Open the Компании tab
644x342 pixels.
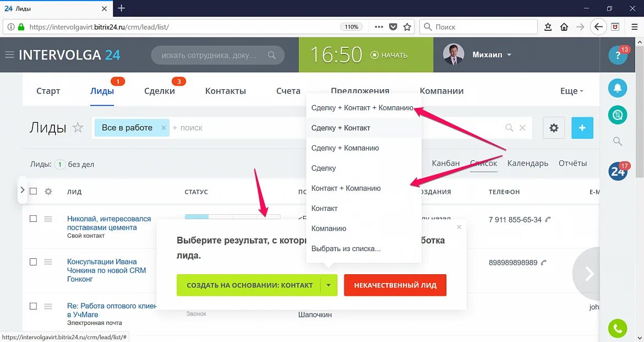click(x=441, y=91)
